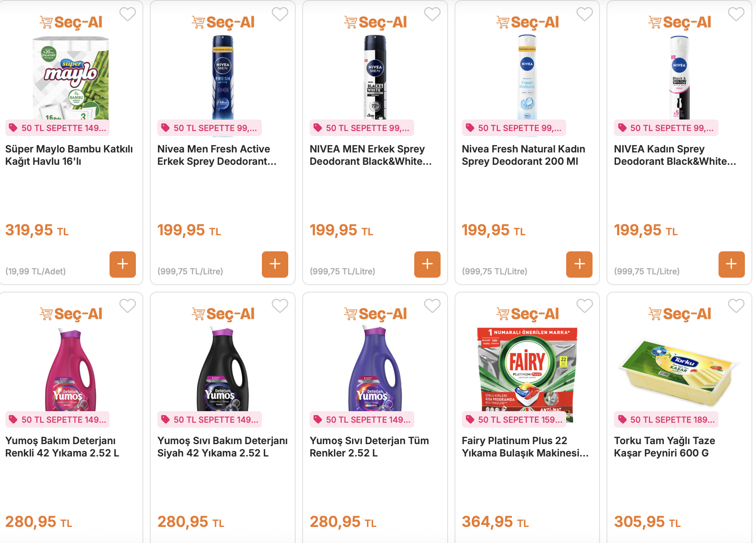Click the 50 TL SEPETTE 159 promo tag
756x543 pixels.
coord(514,420)
